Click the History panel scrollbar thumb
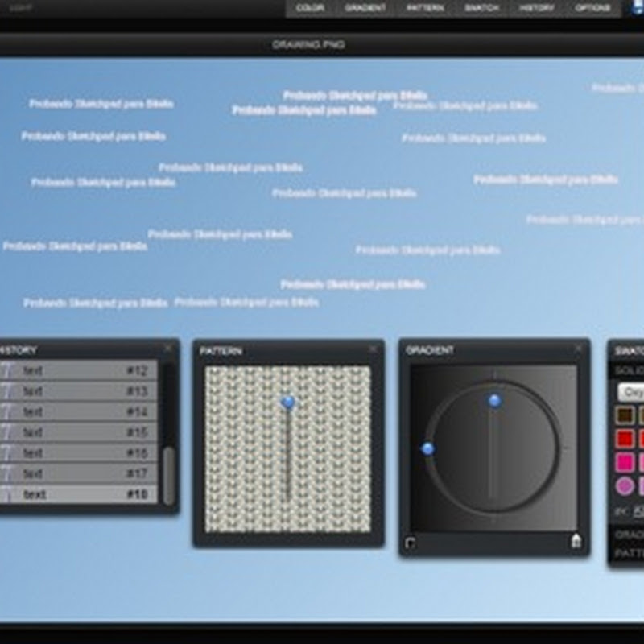This screenshot has height=644, width=644. point(168,476)
